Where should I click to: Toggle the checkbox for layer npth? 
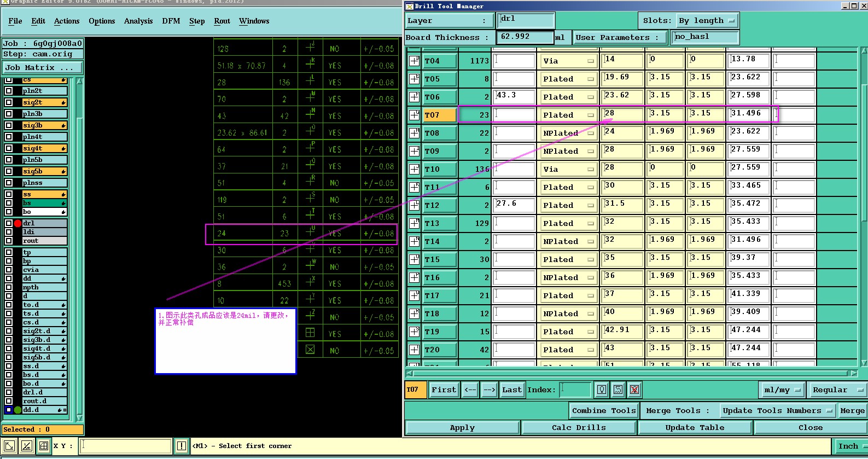click(x=9, y=287)
